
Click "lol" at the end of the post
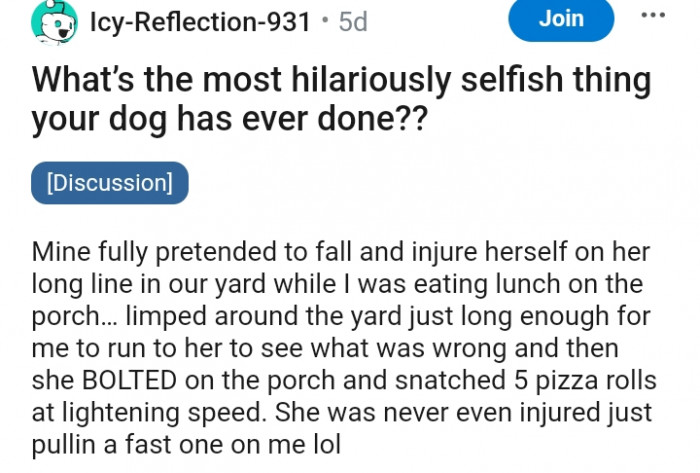pos(326,442)
